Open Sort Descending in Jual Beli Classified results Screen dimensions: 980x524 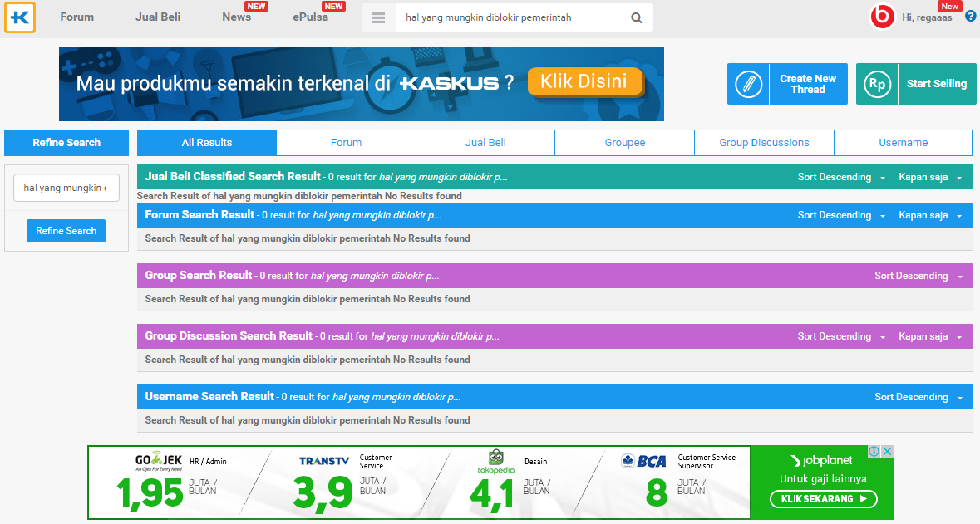[841, 177]
